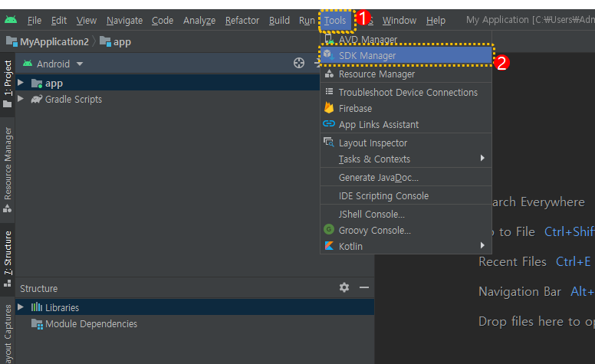Open IDE Scripting Console
This screenshot has height=364, width=595.
coord(406,195)
